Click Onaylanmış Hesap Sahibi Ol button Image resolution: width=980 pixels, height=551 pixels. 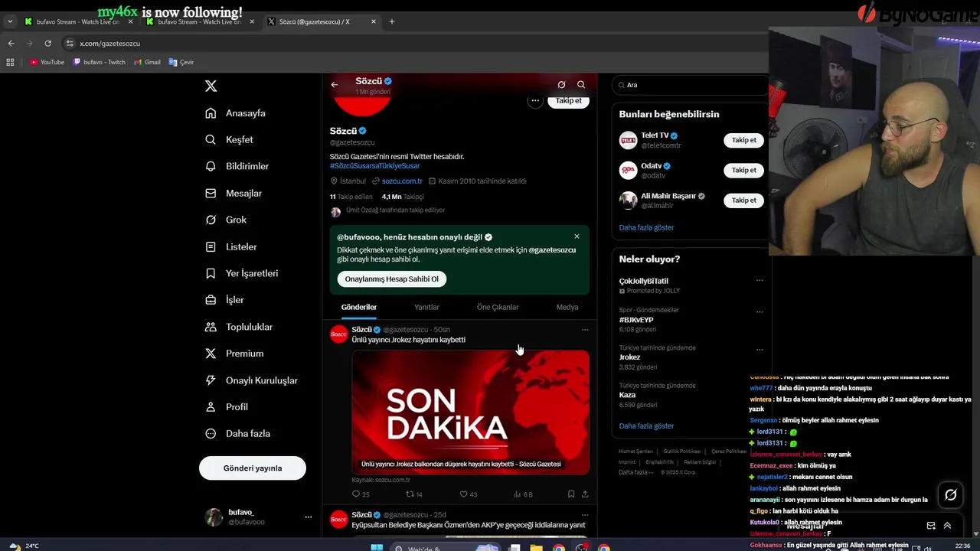392,279
